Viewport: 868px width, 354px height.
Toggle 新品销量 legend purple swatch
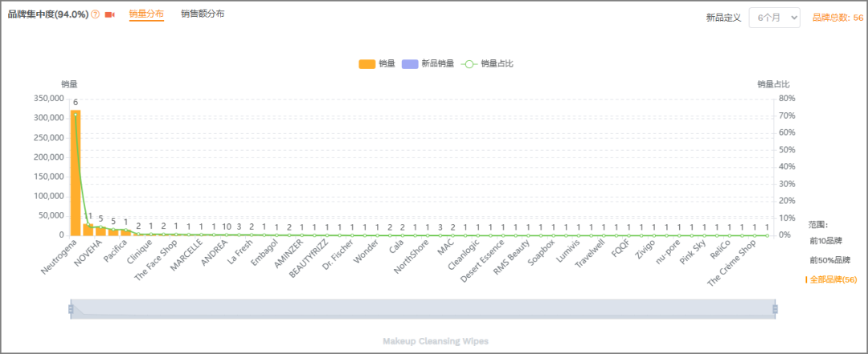click(408, 63)
